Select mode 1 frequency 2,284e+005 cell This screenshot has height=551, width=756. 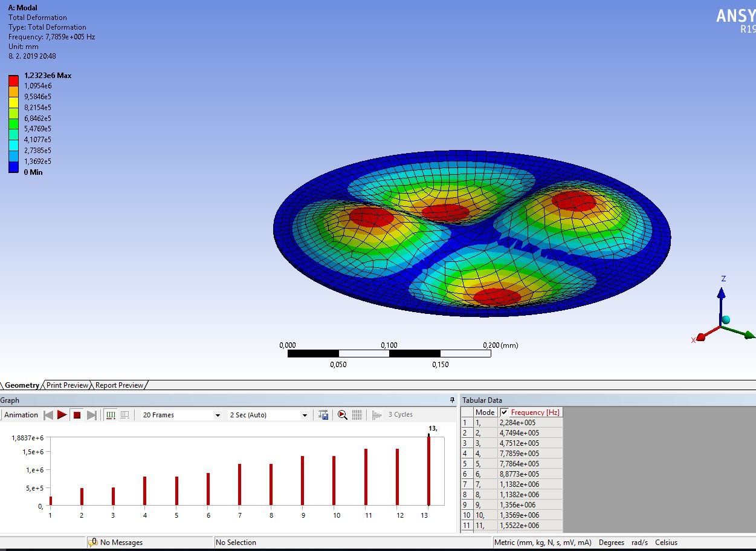point(531,423)
